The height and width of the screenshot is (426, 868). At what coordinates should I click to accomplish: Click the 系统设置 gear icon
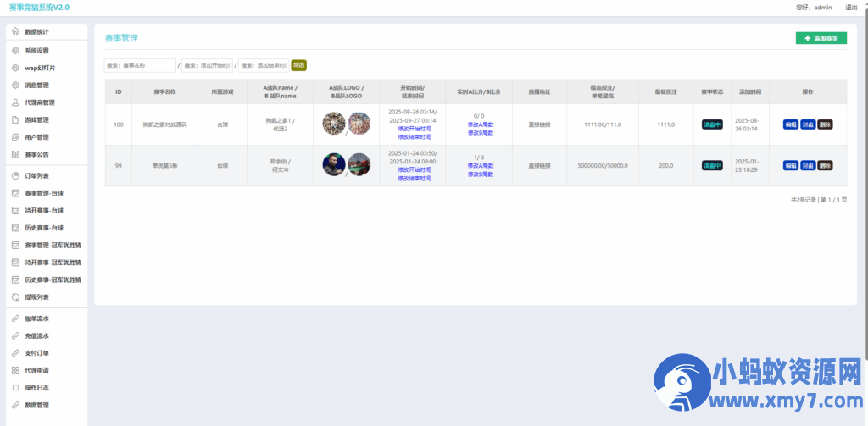[15, 50]
